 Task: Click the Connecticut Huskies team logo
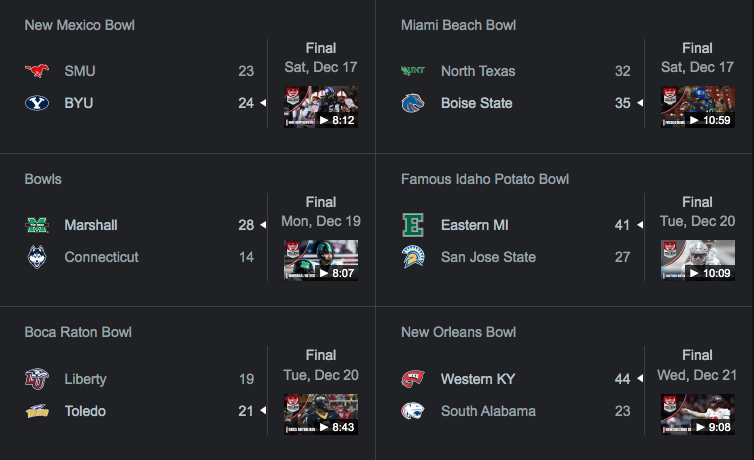[36, 257]
